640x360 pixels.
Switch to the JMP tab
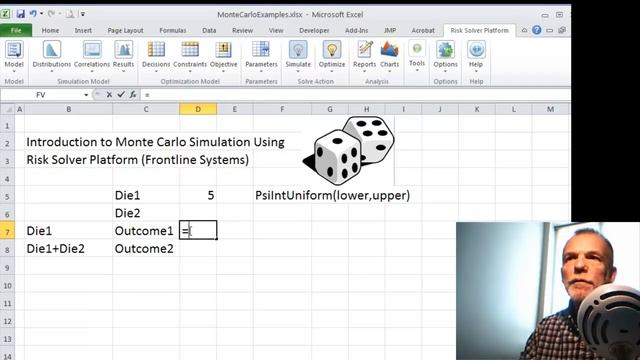click(x=390, y=30)
